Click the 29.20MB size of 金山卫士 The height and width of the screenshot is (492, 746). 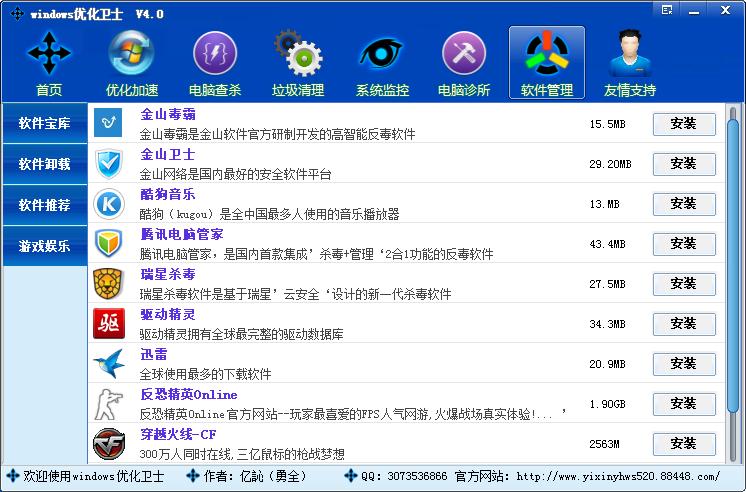click(610, 164)
